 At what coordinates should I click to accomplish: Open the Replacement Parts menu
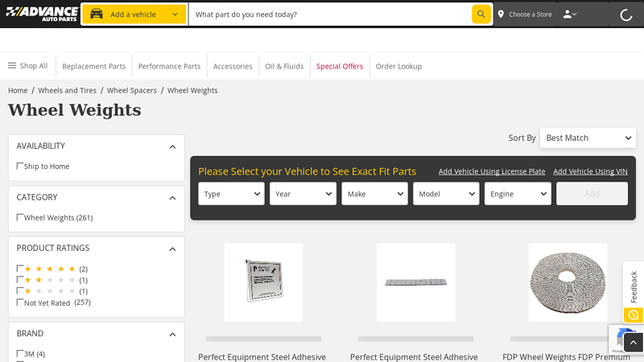(x=93, y=66)
